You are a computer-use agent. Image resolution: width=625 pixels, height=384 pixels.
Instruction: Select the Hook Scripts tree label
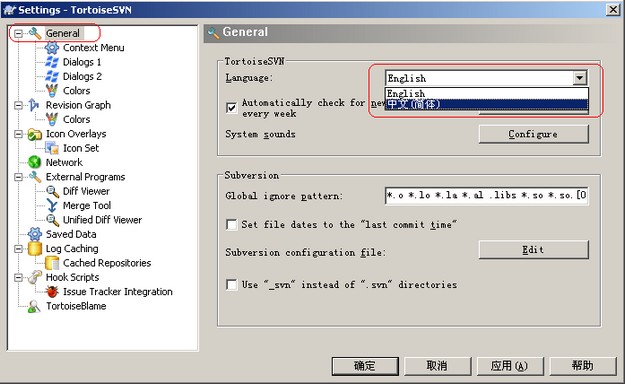coord(73,277)
